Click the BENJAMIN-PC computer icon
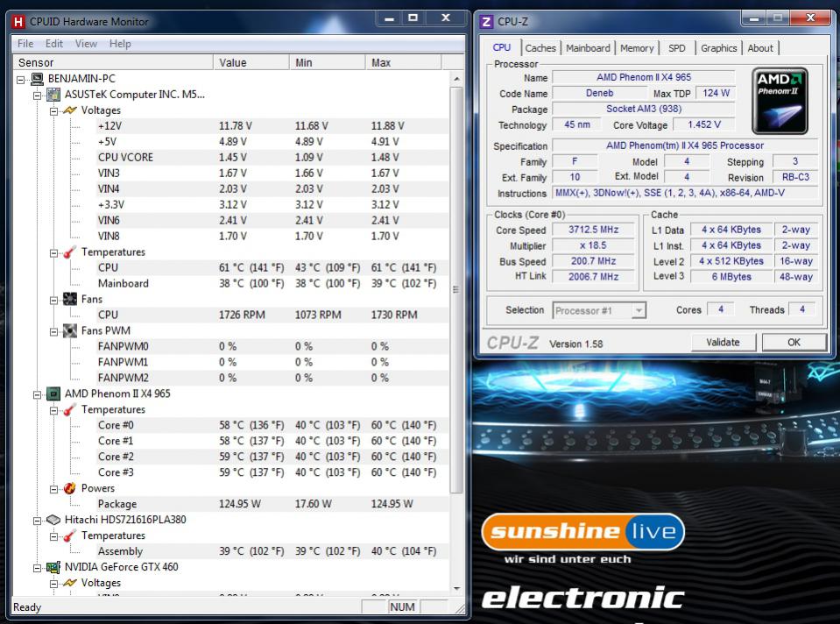840x624 pixels. (x=37, y=79)
